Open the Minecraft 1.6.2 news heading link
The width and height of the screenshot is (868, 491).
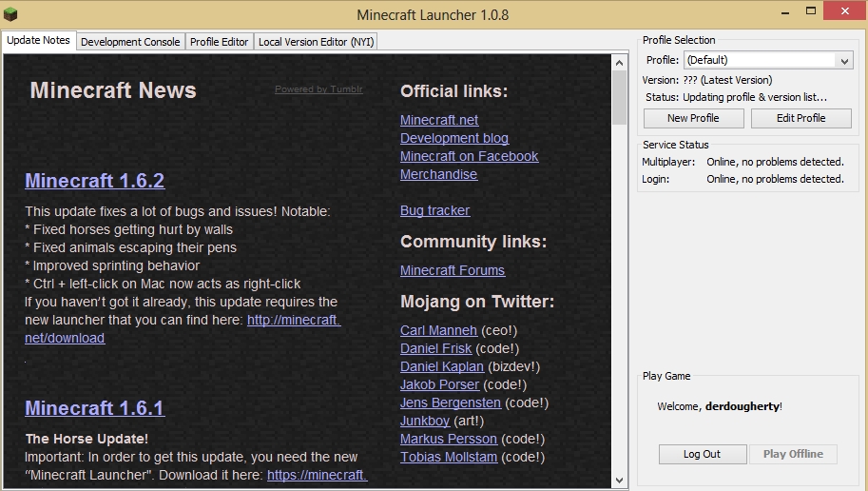tap(94, 181)
